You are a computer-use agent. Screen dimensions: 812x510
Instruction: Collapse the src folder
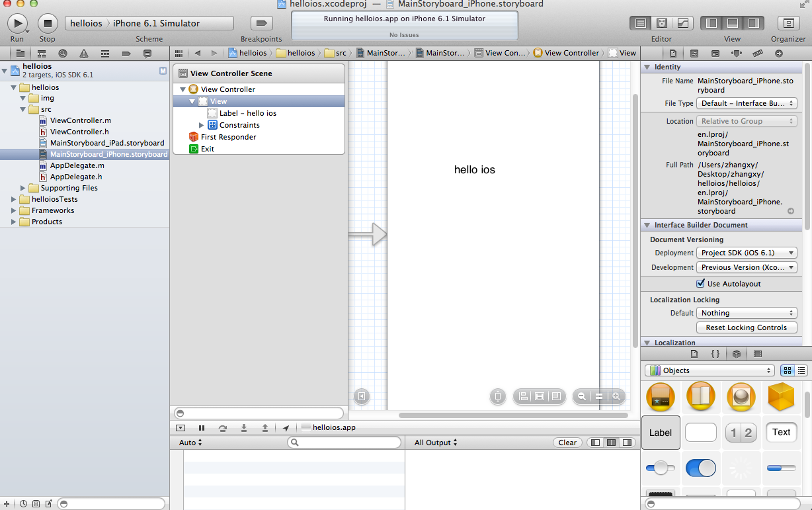click(23, 110)
